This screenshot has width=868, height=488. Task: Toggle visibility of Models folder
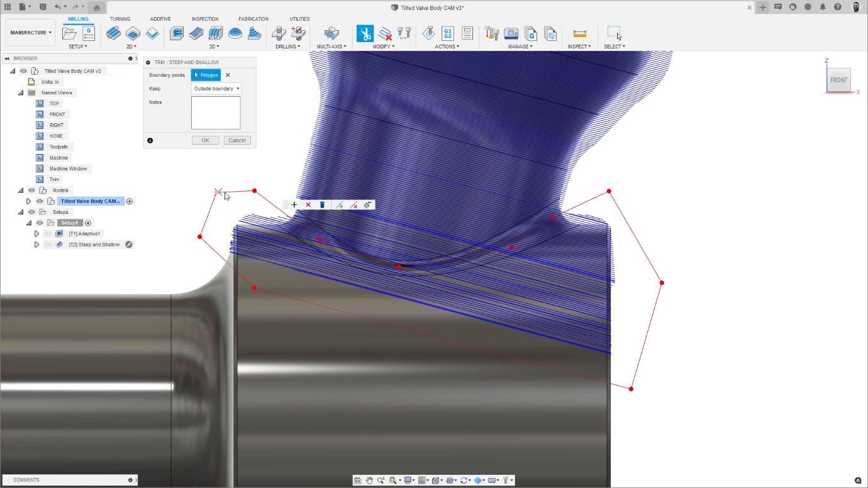(x=31, y=191)
